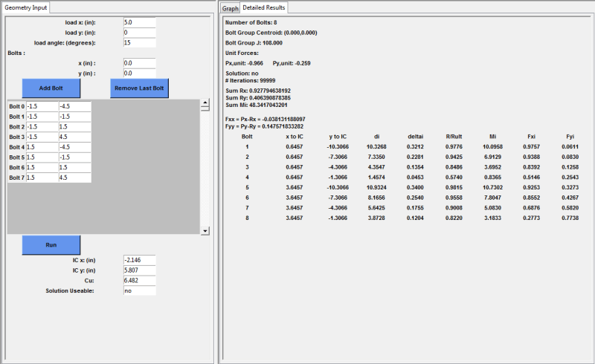Click the 'Py,unit: -0.259' value
This screenshot has width=595, height=364.
pyautogui.click(x=292, y=63)
